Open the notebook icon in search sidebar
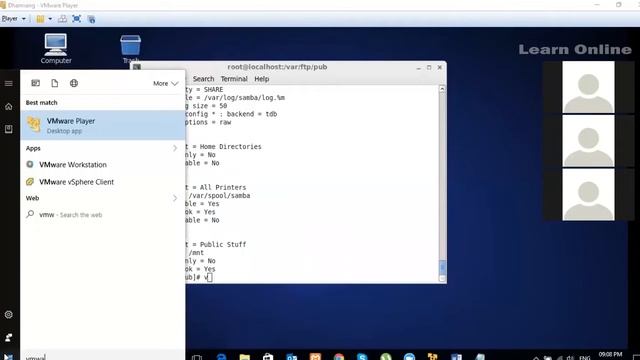Image resolution: width=640 pixels, height=360 pixels. click(9, 129)
